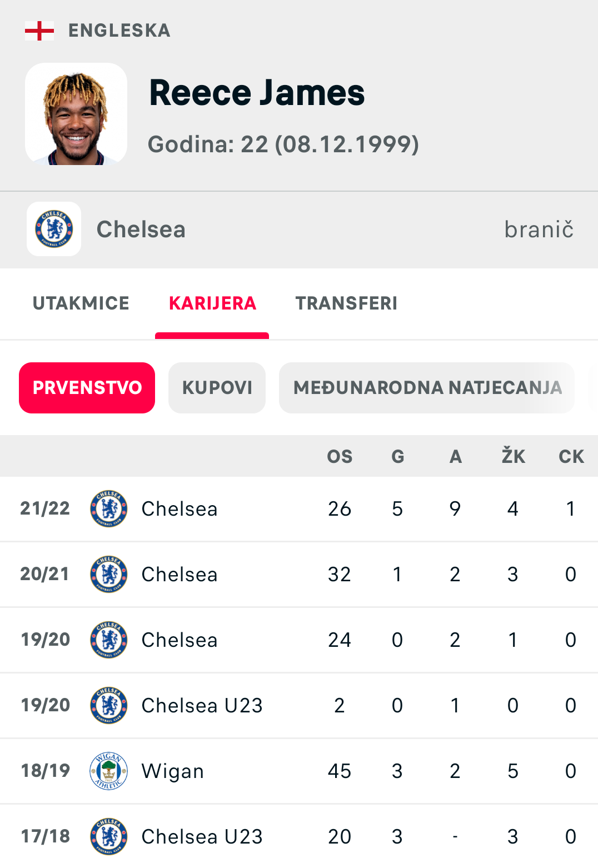Tap Chelsea crest in 20/21 row
Image resolution: width=598 pixels, height=868 pixels.
tap(109, 574)
